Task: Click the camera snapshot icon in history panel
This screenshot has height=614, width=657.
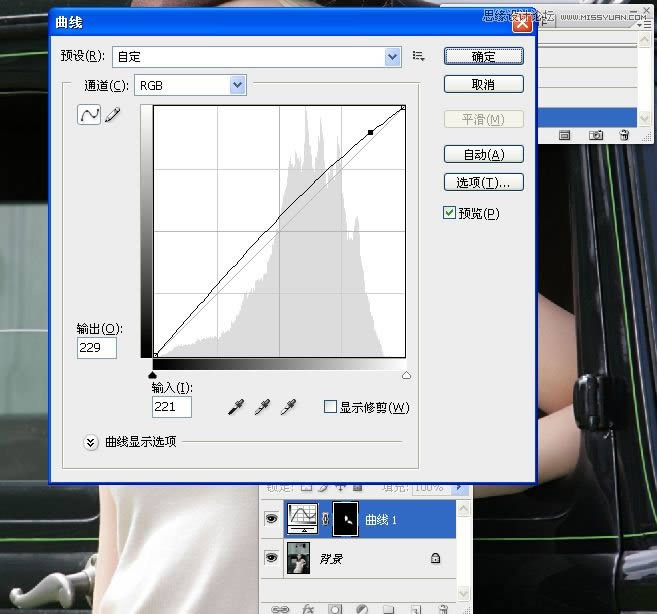Action: pyautogui.click(x=596, y=134)
